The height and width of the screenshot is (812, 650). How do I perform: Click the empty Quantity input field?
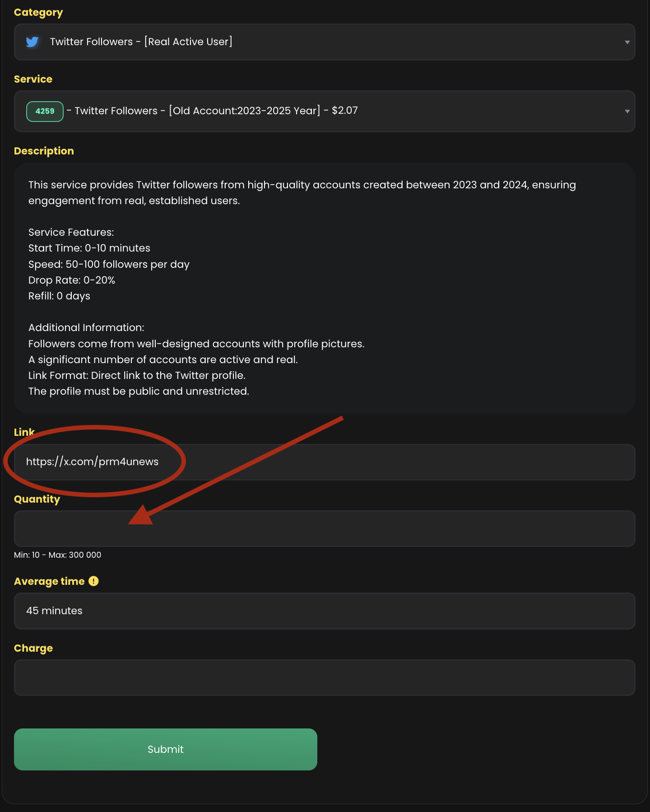[325, 528]
